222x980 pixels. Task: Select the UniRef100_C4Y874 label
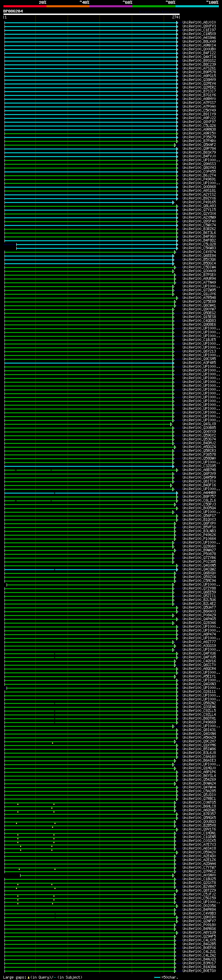(199, 252)
